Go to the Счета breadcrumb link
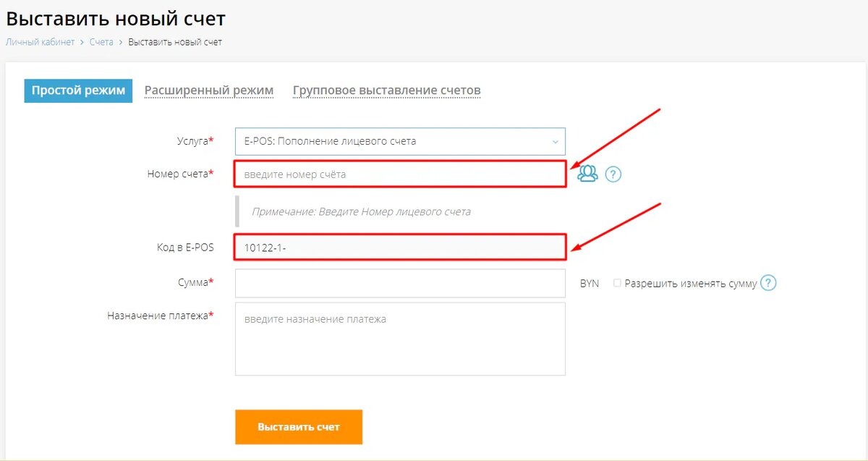868x461 pixels. pyautogui.click(x=101, y=42)
